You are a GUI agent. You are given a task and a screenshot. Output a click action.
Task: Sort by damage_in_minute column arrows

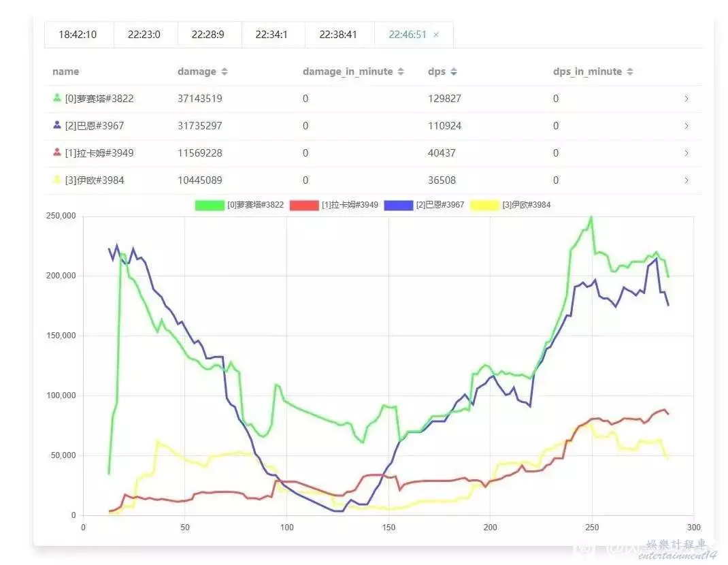click(x=401, y=71)
